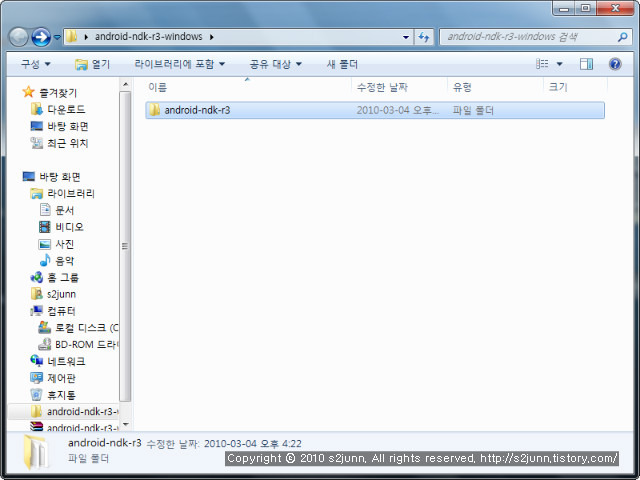This screenshot has height=480, width=640.
Task: Open 네트워크 in navigation pane
Action: [x=66, y=361]
